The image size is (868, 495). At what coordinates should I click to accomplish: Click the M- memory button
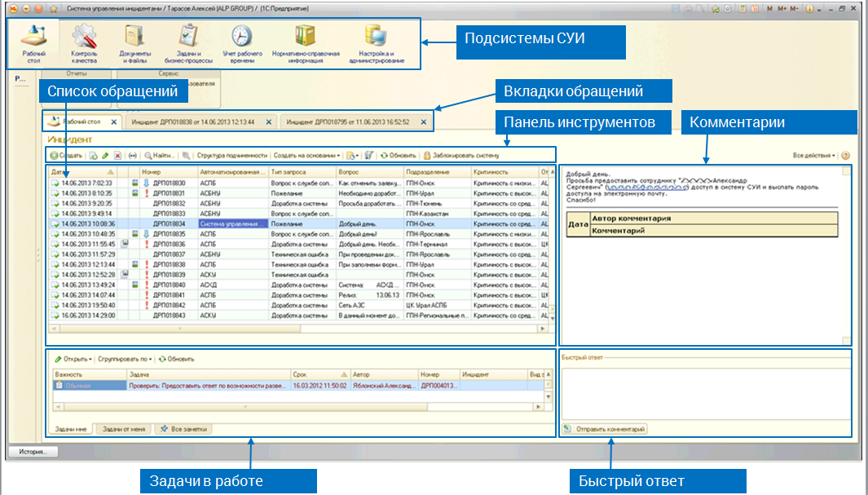(x=795, y=9)
